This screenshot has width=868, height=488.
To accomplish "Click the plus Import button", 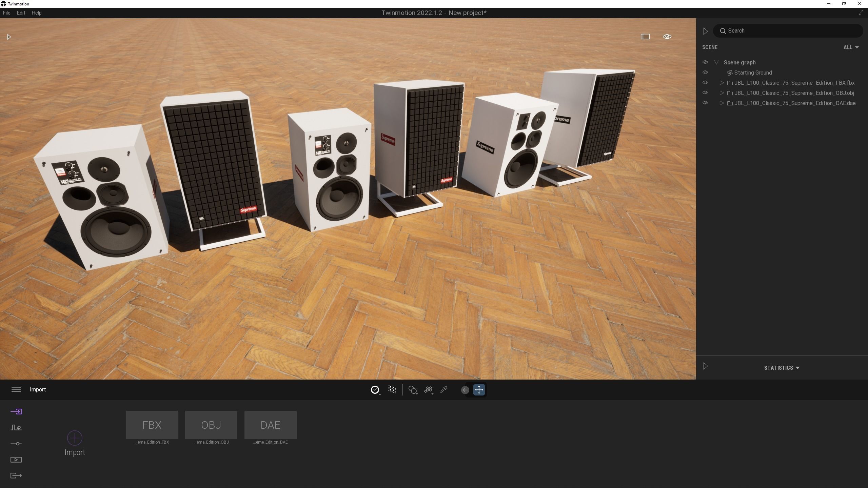I will [75, 438].
